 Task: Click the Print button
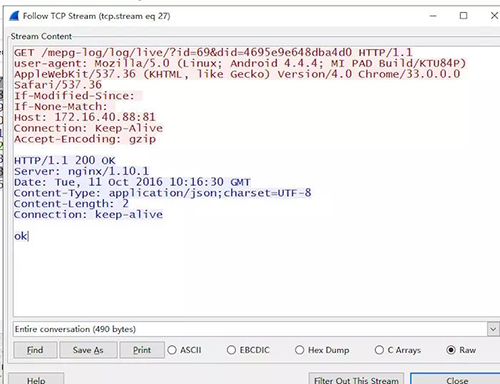coord(142,350)
